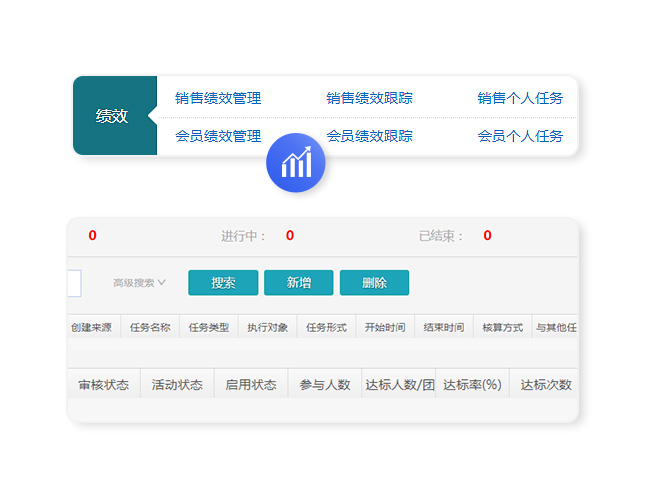Open 会员绩效管理 link
The image size is (650, 488).
pyautogui.click(x=218, y=136)
